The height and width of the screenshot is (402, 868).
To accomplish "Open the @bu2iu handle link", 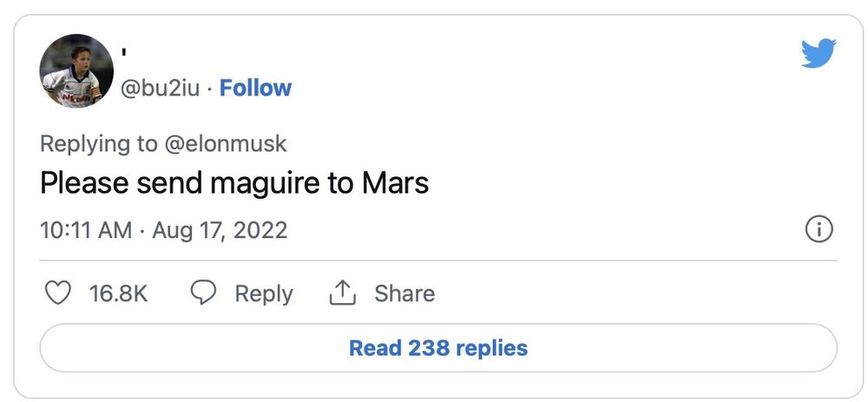I will [160, 89].
